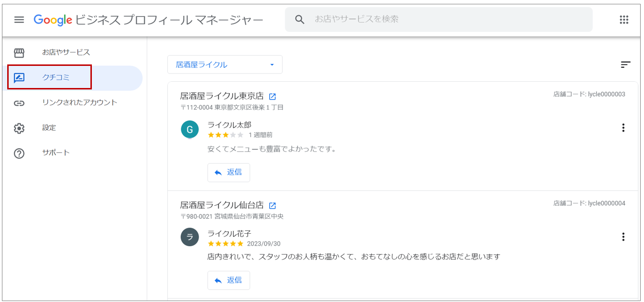Open 居酒屋ライクル仙台店 external link icon
Viewport: 644px width, 302px height.
pyautogui.click(x=272, y=205)
